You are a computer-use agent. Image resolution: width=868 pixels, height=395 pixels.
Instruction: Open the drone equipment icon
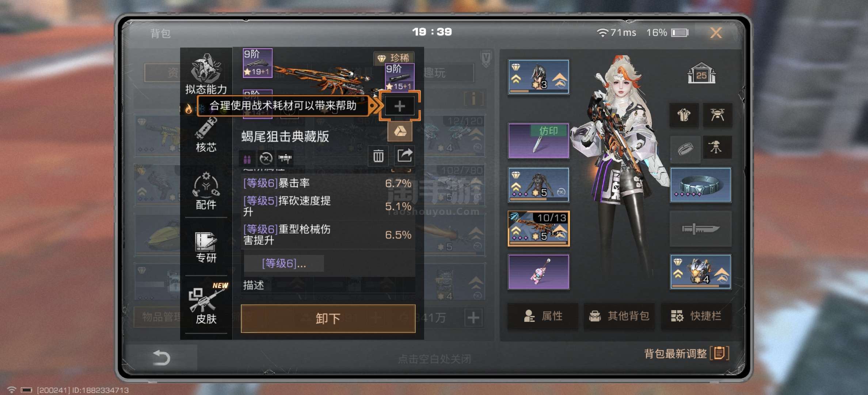(x=717, y=115)
